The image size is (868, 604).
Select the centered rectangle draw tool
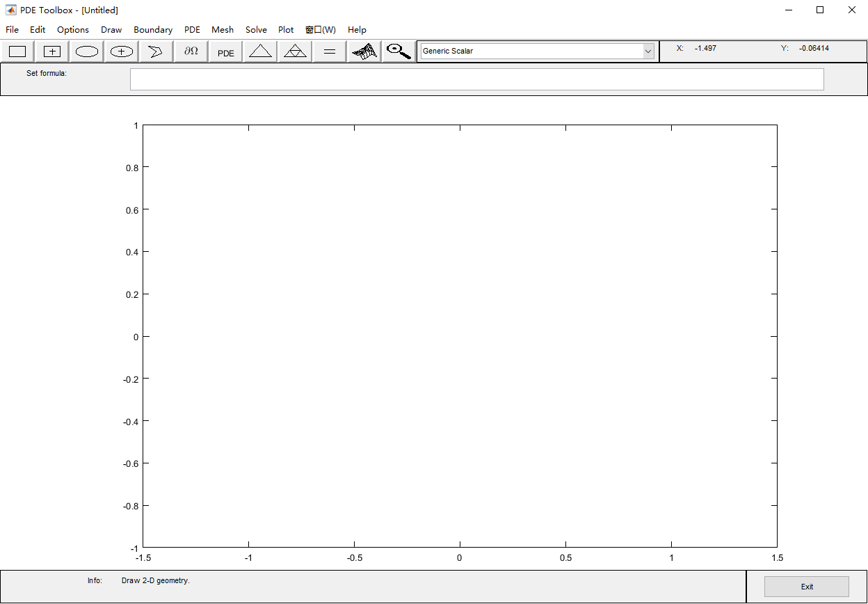tap(52, 51)
